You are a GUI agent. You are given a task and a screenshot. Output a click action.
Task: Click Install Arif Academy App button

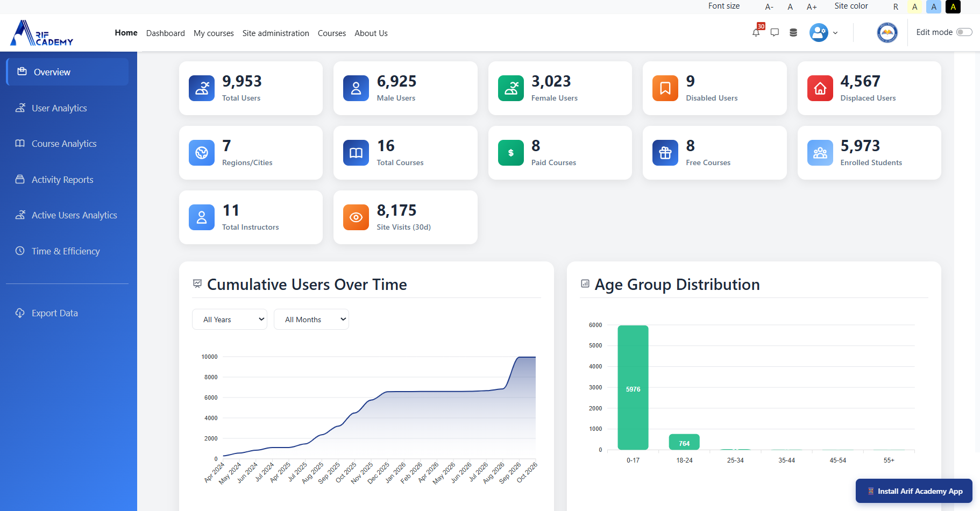pos(914,491)
